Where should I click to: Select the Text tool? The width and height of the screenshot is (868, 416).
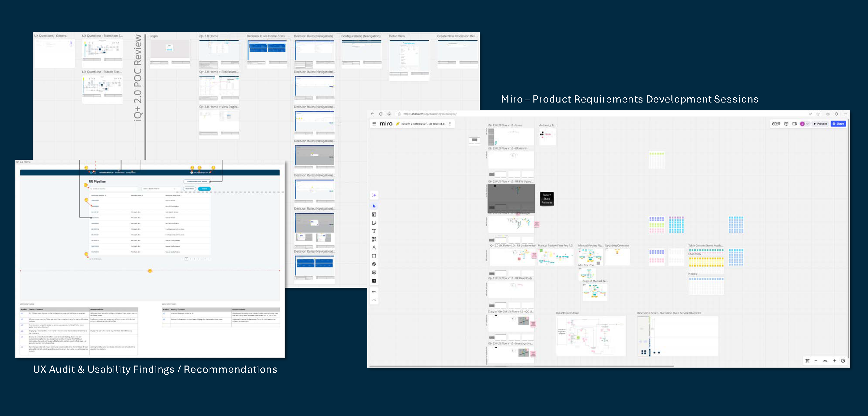374,231
